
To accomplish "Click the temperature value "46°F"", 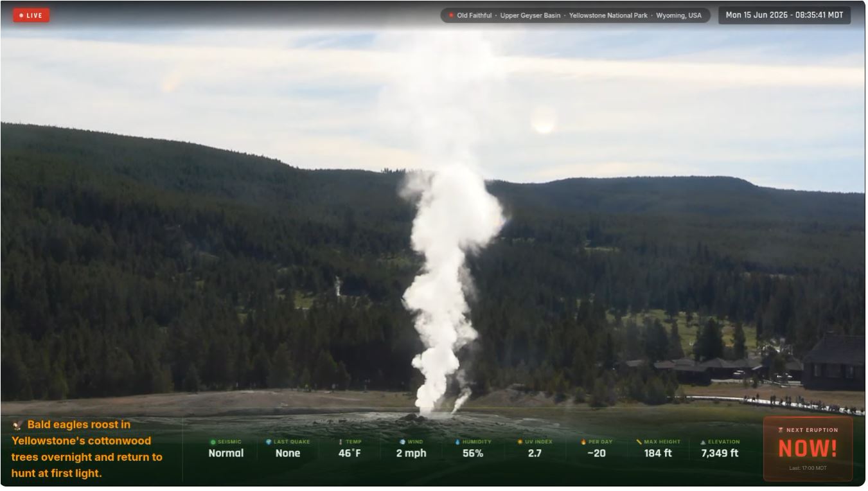I will click(x=350, y=453).
